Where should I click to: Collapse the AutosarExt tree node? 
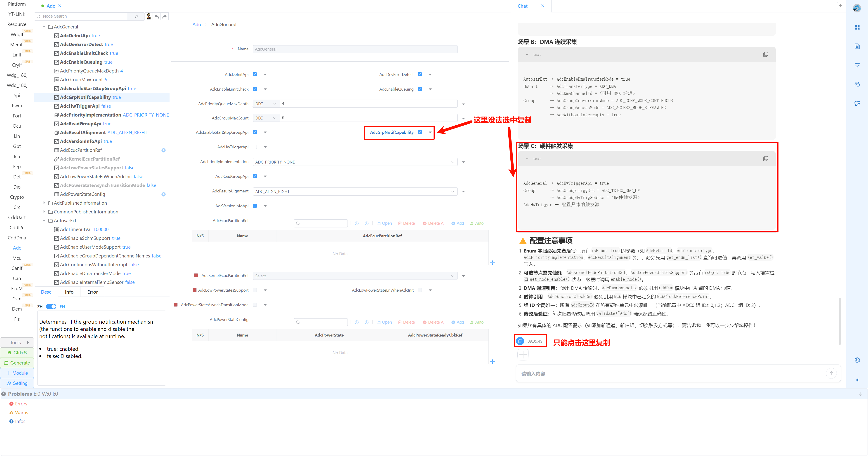pyautogui.click(x=44, y=221)
